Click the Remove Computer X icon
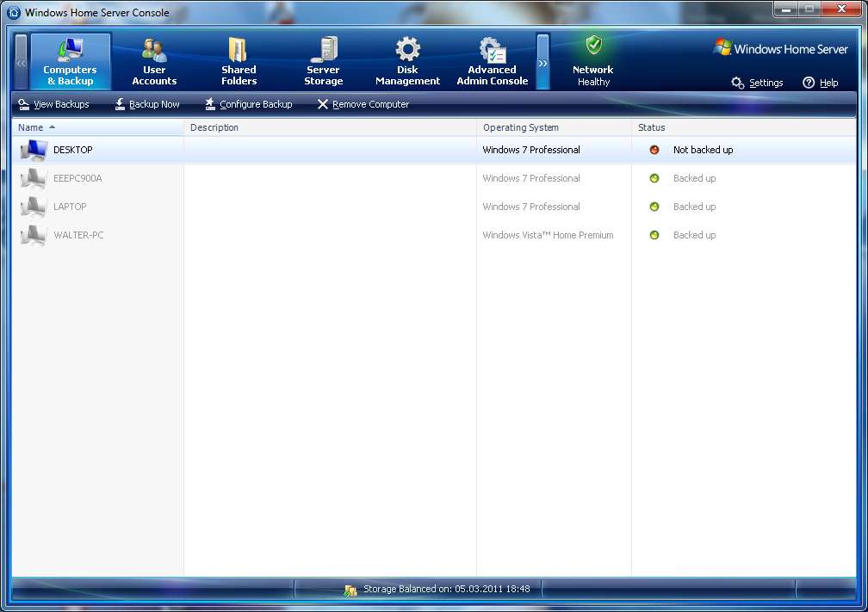Image resolution: width=868 pixels, height=612 pixels. [323, 104]
